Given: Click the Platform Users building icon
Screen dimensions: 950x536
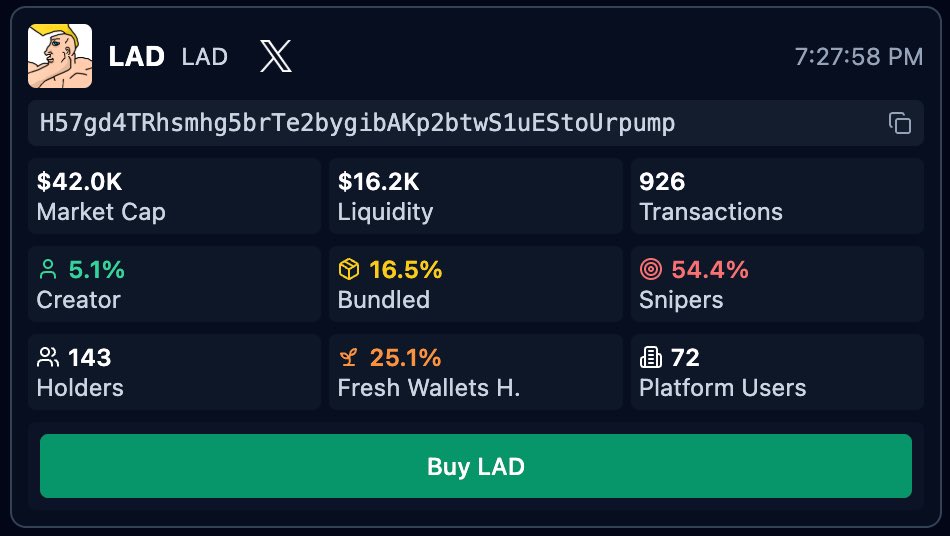Looking at the screenshot, I should click(651, 358).
